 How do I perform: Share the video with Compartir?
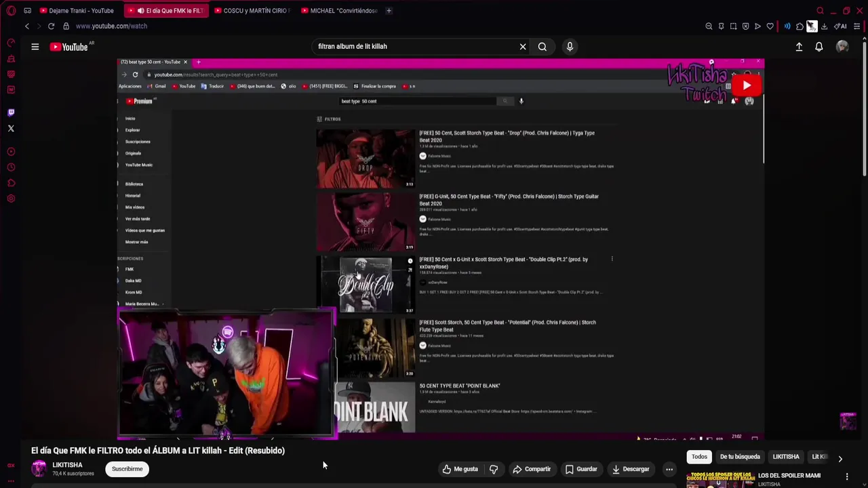[x=532, y=469]
